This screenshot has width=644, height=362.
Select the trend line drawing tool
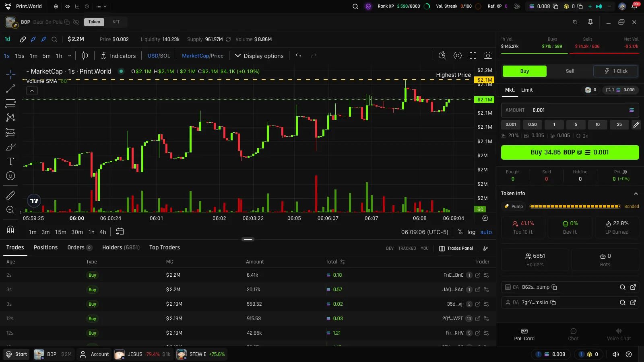point(10,89)
